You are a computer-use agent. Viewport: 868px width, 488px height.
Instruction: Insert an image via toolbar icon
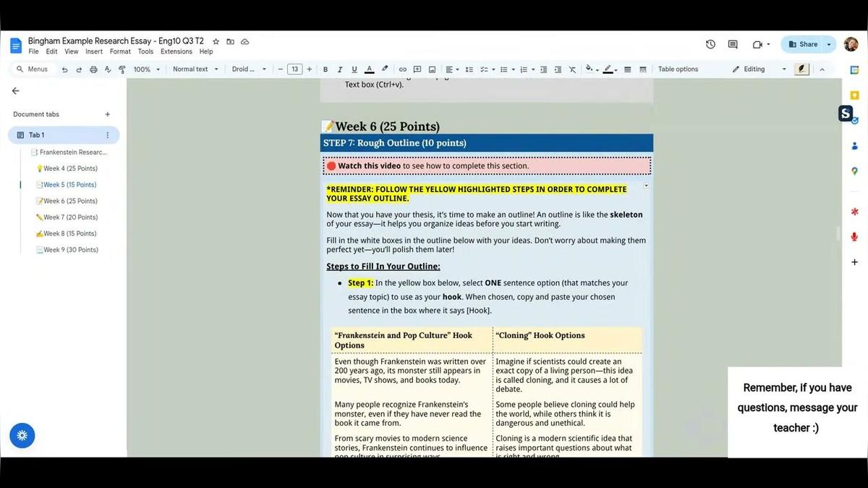[x=432, y=69]
